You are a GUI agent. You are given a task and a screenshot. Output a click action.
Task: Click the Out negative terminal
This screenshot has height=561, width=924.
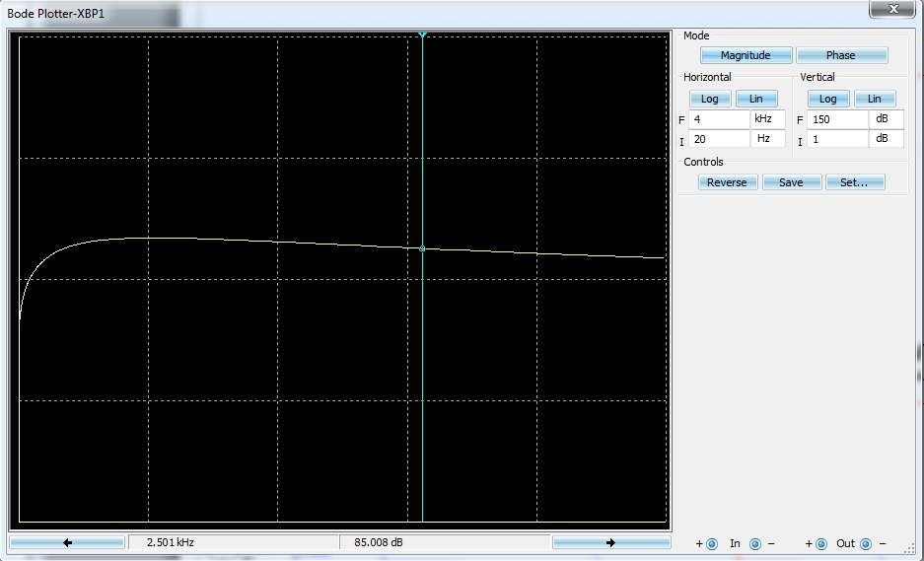click(x=866, y=543)
